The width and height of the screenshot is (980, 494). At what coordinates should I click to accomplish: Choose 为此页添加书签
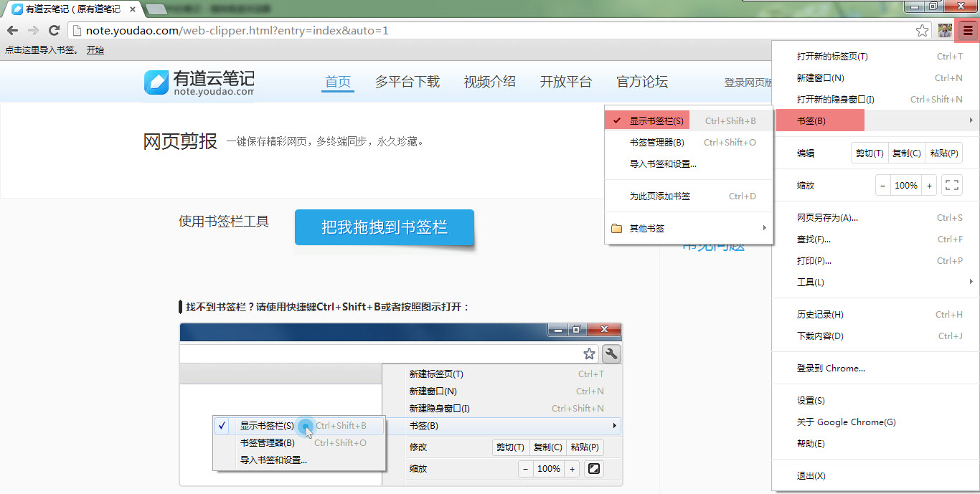coord(689,196)
